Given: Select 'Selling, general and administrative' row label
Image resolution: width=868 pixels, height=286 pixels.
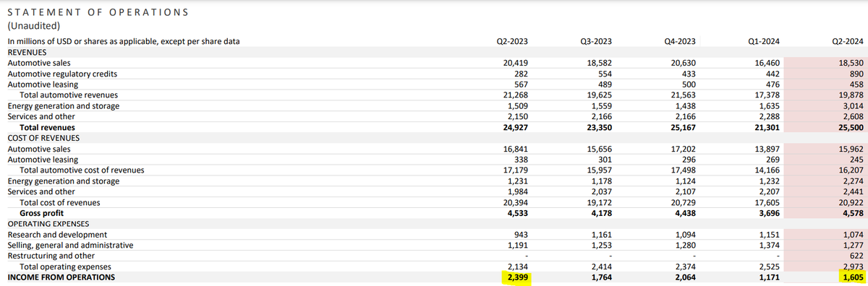Looking at the screenshot, I should pos(70,246).
